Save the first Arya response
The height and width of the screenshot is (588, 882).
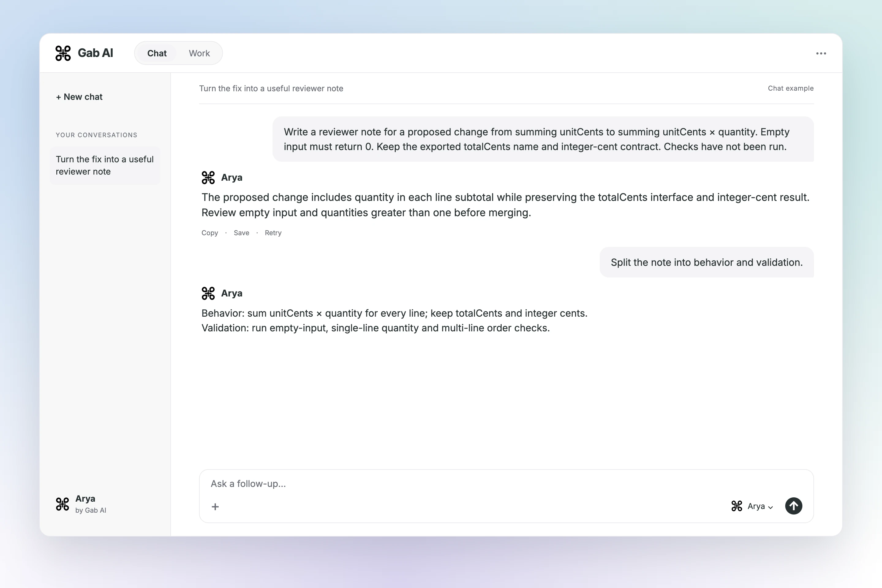(242, 233)
